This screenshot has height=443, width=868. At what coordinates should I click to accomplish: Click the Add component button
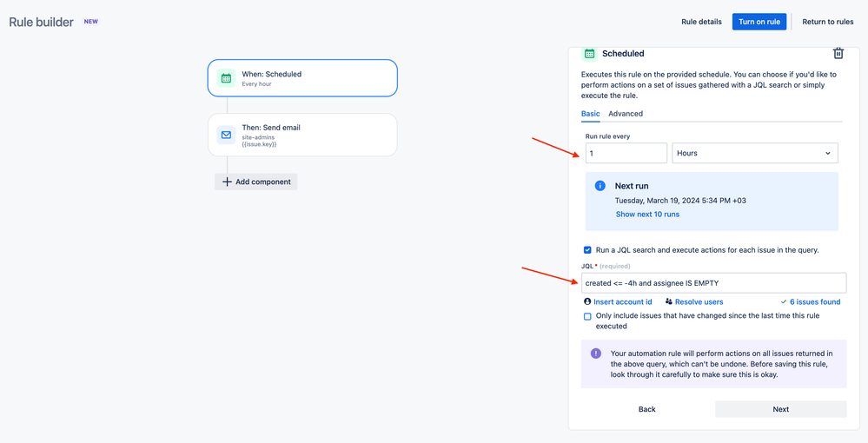tap(255, 182)
